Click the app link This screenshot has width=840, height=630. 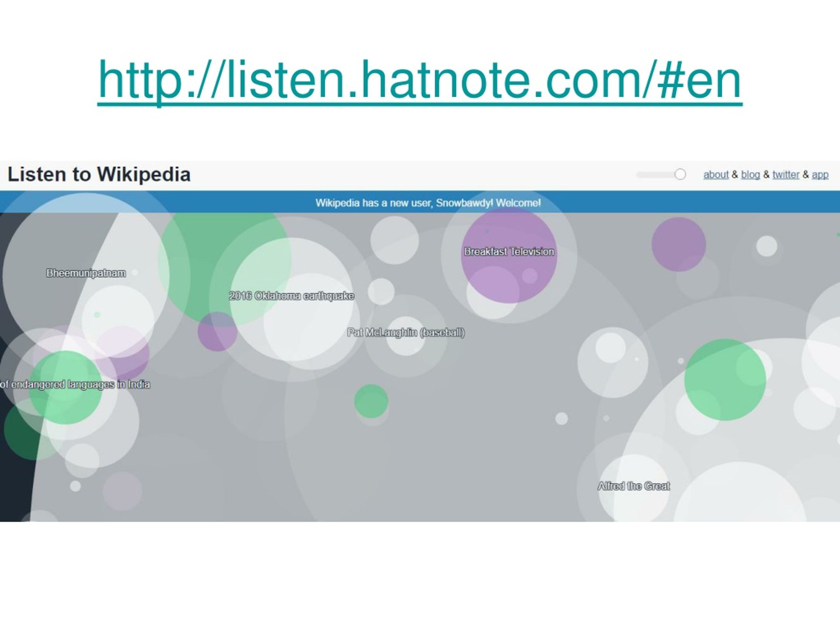click(820, 175)
